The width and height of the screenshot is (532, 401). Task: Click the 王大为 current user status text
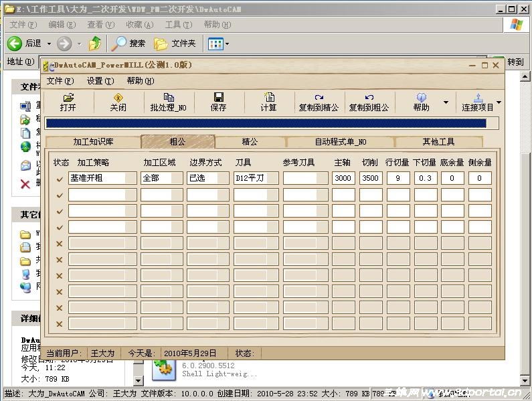click(x=103, y=353)
